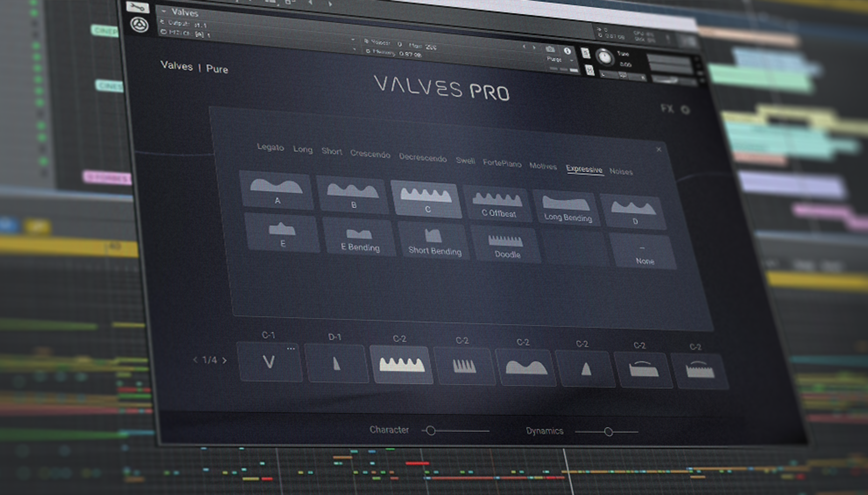Screen dimensions: 868x495
Task: Open Kontakt wrench edit icon
Action: click(137, 7)
